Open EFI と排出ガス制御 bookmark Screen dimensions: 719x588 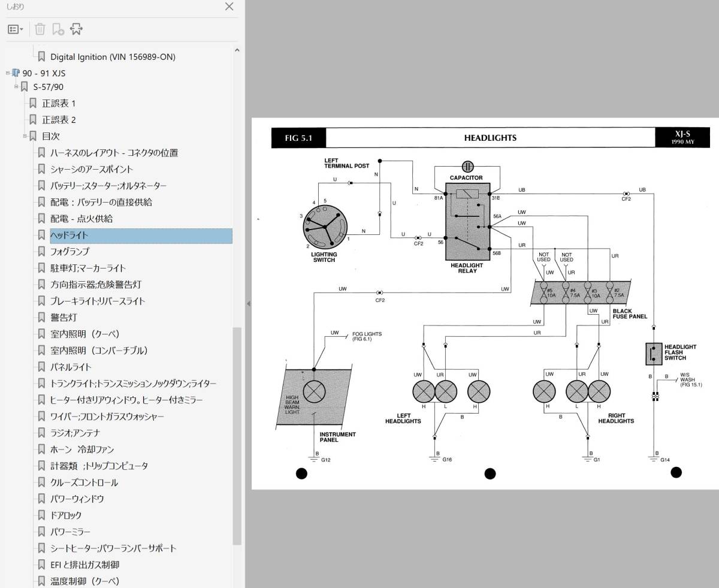[84, 565]
